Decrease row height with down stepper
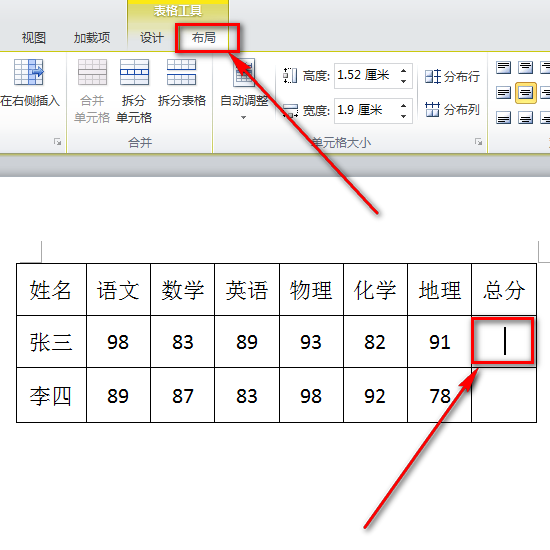The image size is (550, 550). pos(403,81)
